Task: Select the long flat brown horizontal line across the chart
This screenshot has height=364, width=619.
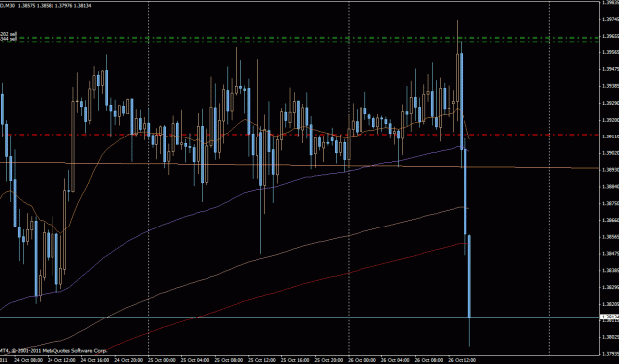Action: click(300, 165)
